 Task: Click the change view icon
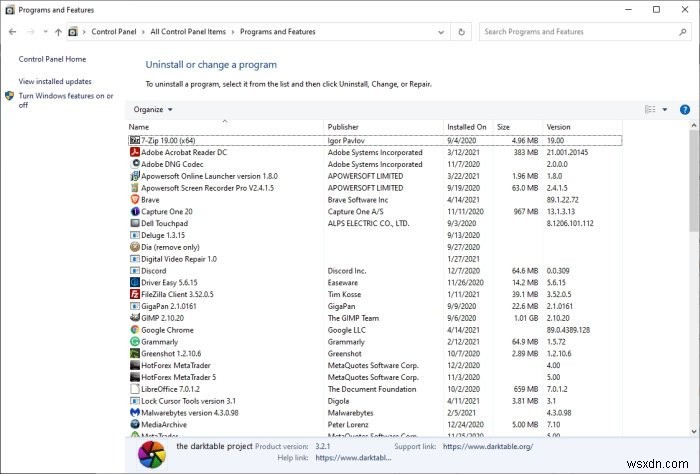650,109
